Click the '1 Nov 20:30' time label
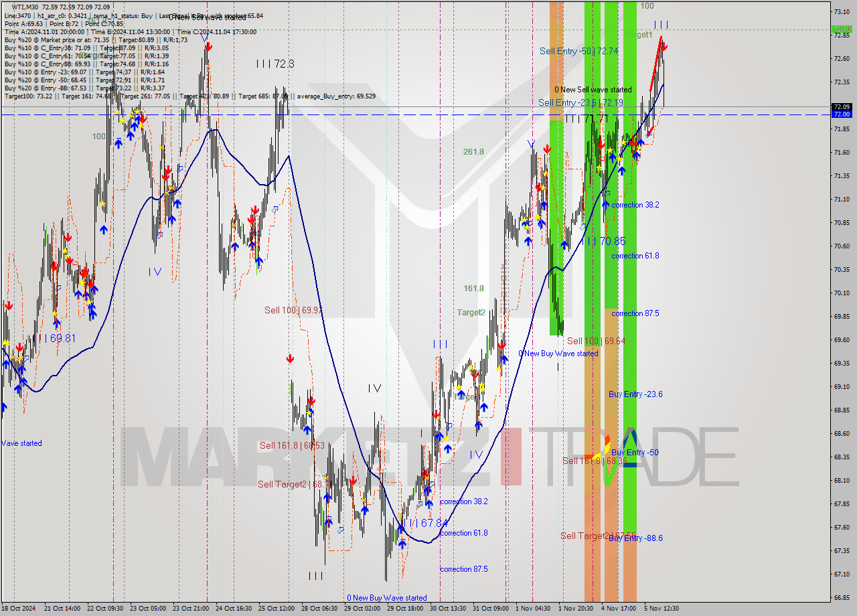This screenshot has height=616, width=857. [576, 609]
